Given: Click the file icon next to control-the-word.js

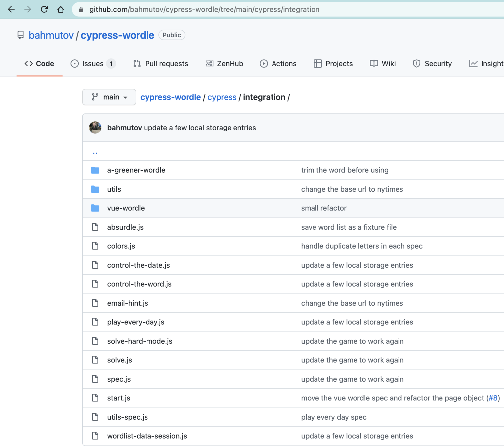Looking at the screenshot, I should pyautogui.click(x=95, y=284).
